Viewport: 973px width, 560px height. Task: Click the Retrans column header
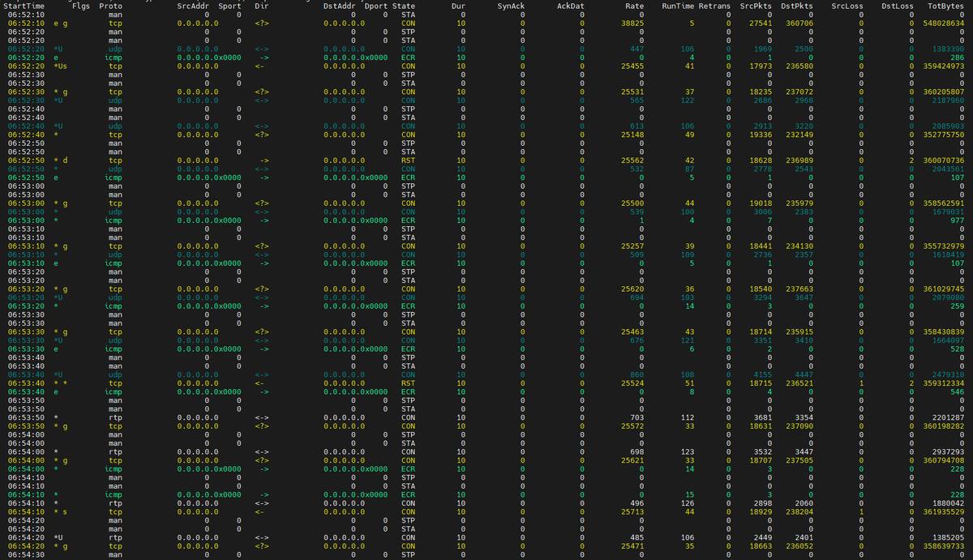point(715,6)
